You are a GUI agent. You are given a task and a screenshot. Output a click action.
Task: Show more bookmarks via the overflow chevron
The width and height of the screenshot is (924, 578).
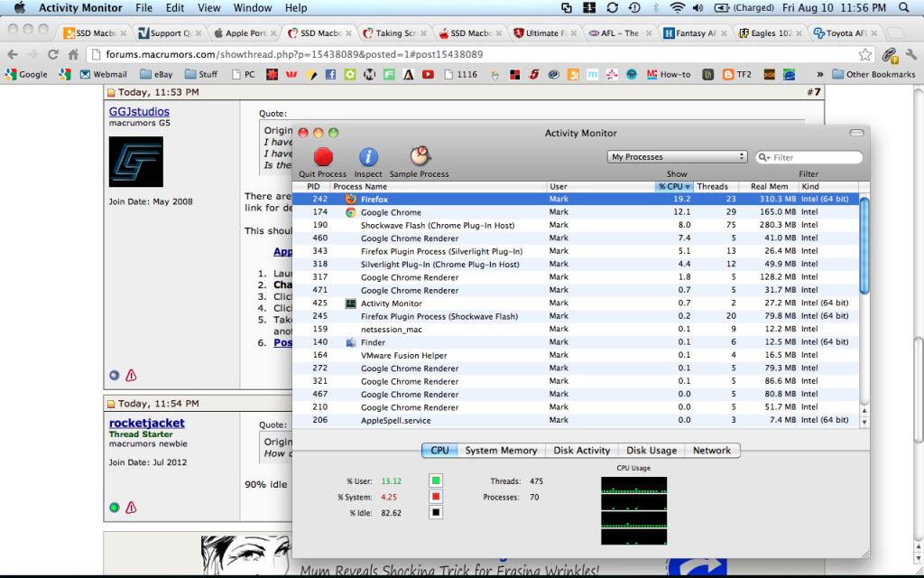pos(819,74)
